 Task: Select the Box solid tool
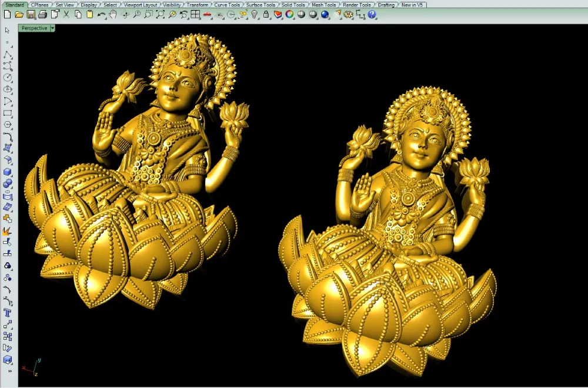pyautogui.click(x=8, y=172)
